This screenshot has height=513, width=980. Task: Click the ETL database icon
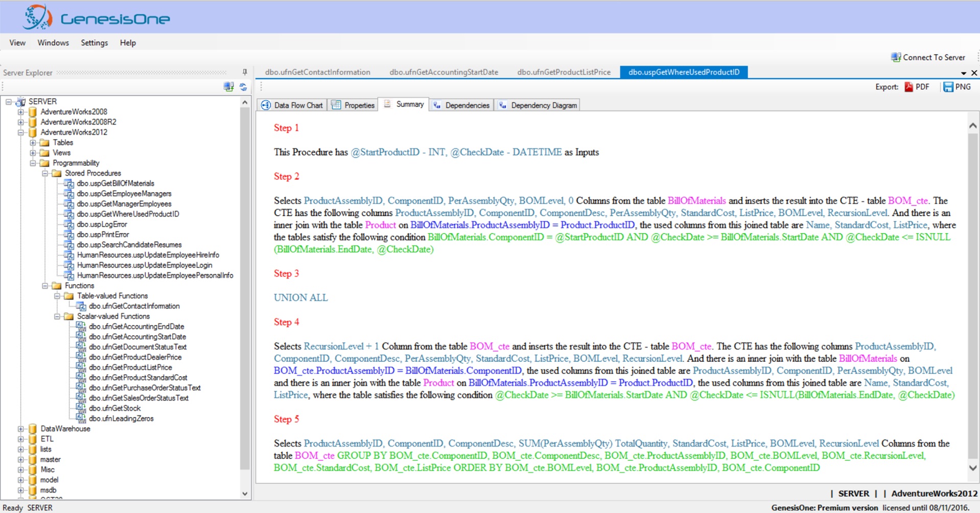[33, 439]
